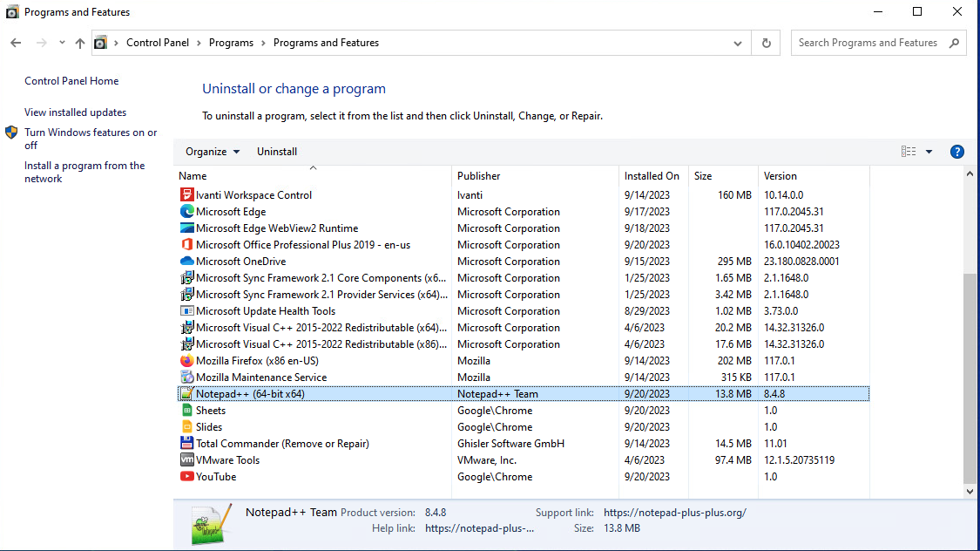Click the red YouTube icon
980x551 pixels.
pyautogui.click(x=186, y=476)
